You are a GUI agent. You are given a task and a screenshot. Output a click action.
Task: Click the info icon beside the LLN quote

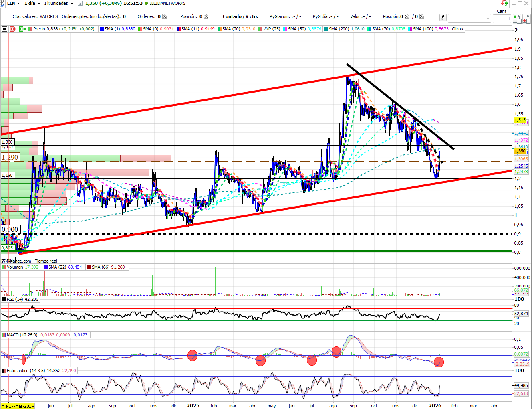81,3
